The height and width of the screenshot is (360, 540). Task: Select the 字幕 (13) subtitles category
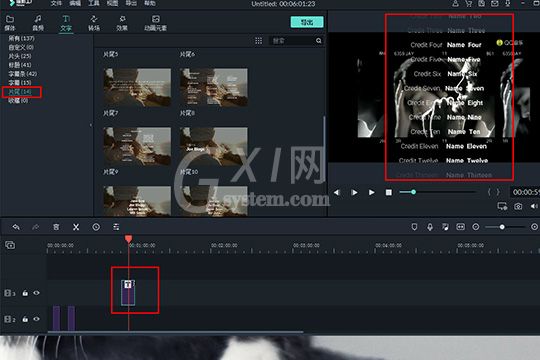coord(20,83)
